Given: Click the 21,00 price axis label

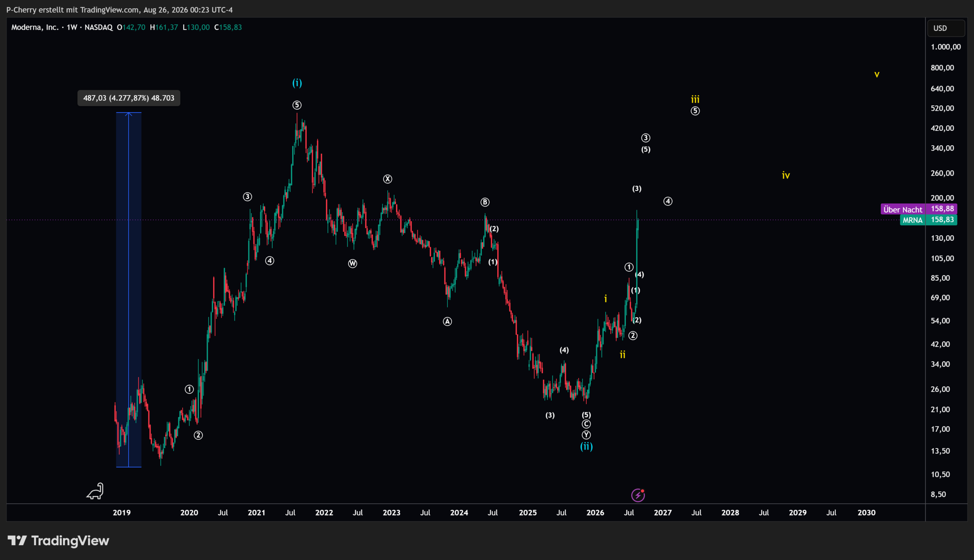Looking at the screenshot, I should pyautogui.click(x=941, y=409).
